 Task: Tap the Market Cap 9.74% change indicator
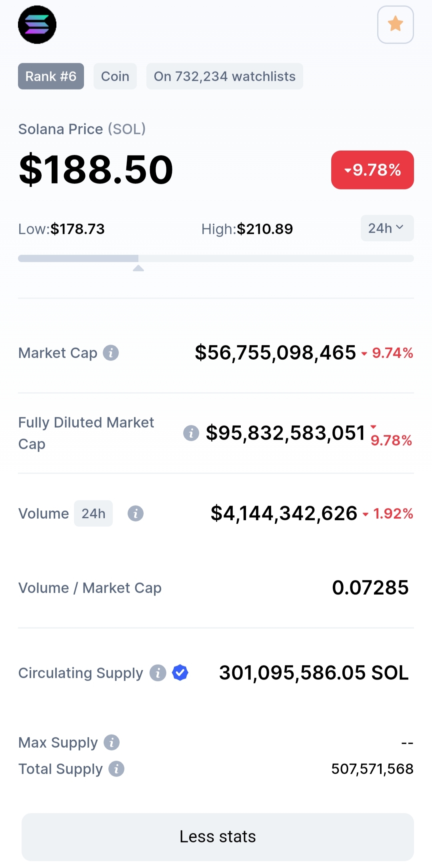(x=387, y=353)
